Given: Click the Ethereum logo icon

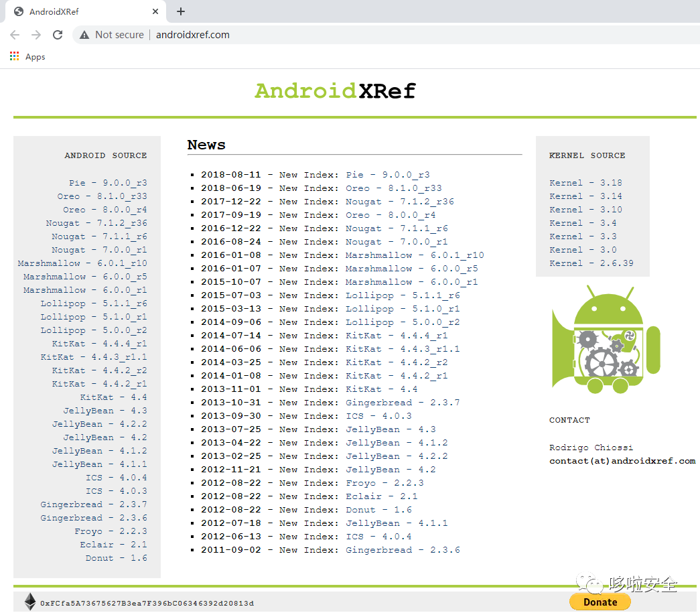Looking at the screenshot, I should click(x=30, y=601).
